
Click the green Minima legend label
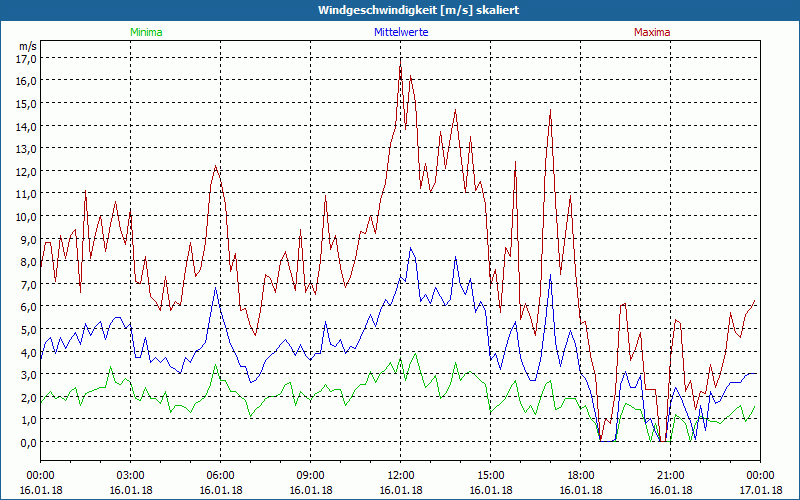(145, 32)
